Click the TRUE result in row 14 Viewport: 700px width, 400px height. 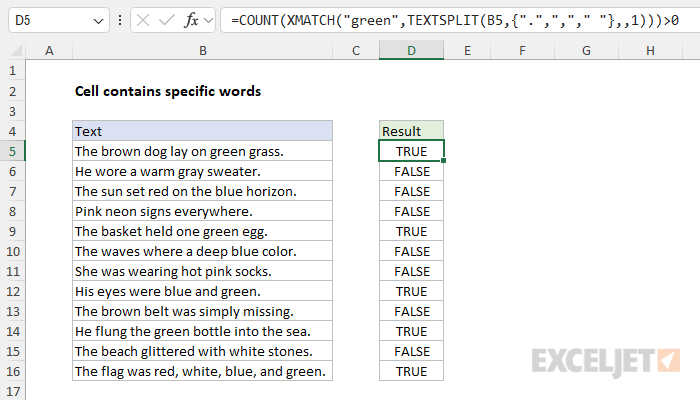(x=411, y=331)
